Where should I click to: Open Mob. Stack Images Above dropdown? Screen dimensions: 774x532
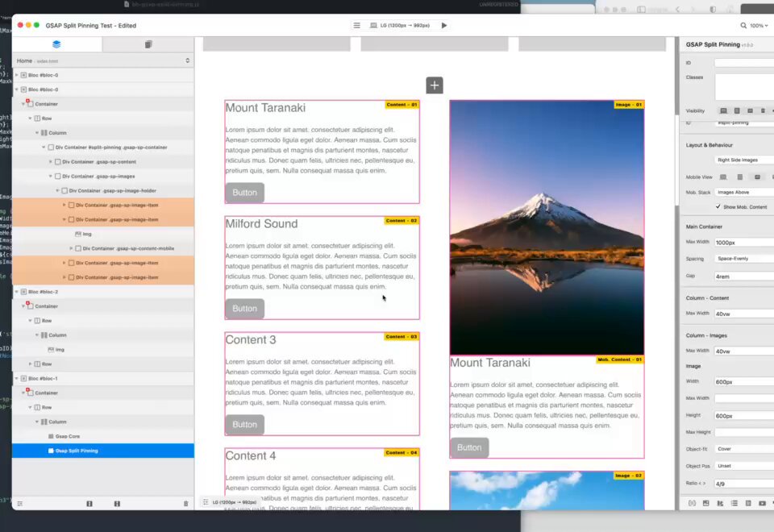pos(744,192)
